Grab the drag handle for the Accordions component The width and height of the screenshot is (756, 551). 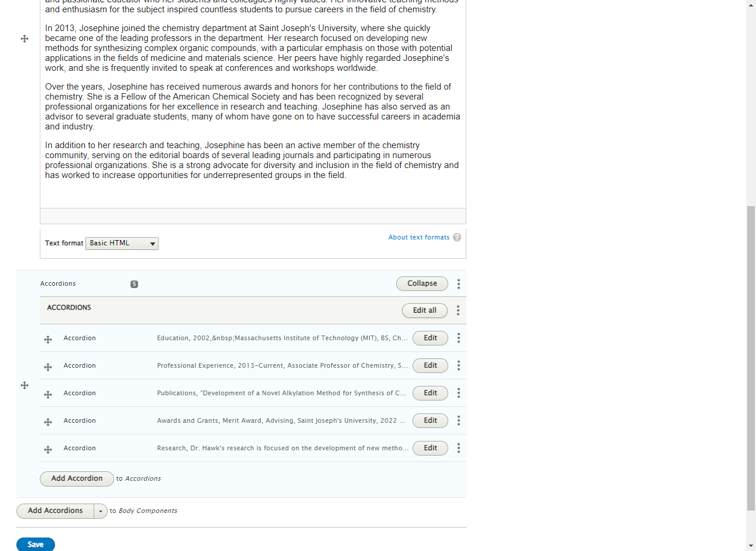pos(25,385)
